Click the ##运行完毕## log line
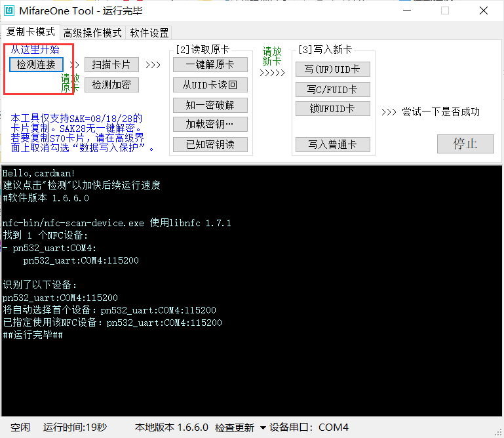Viewport: 504px width, 438px height. pos(33,335)
